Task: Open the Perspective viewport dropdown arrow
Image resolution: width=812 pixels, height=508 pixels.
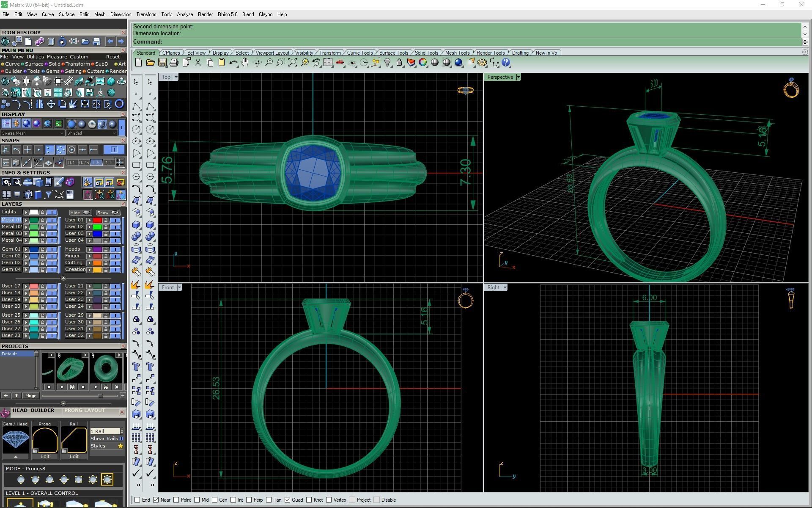Action: (518, 77)
